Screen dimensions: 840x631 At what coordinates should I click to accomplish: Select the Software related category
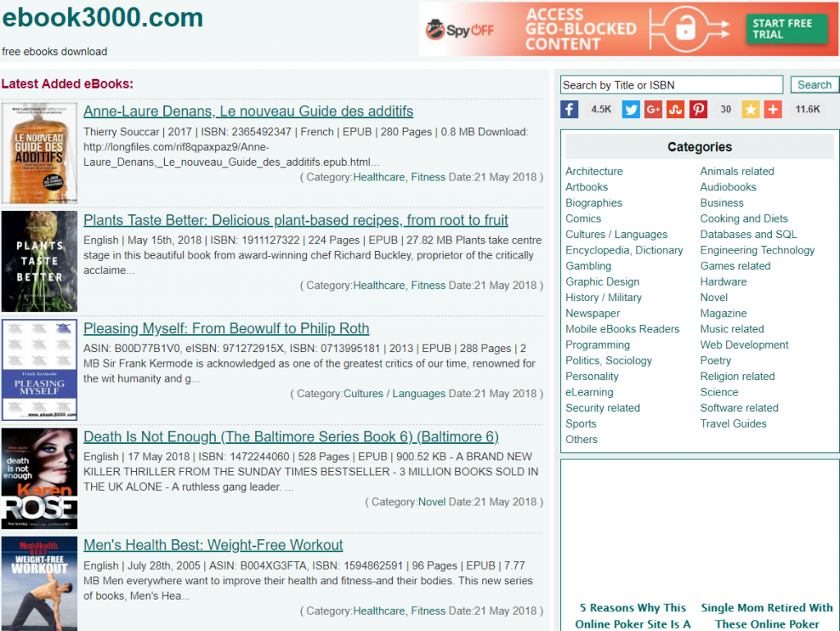739,408
